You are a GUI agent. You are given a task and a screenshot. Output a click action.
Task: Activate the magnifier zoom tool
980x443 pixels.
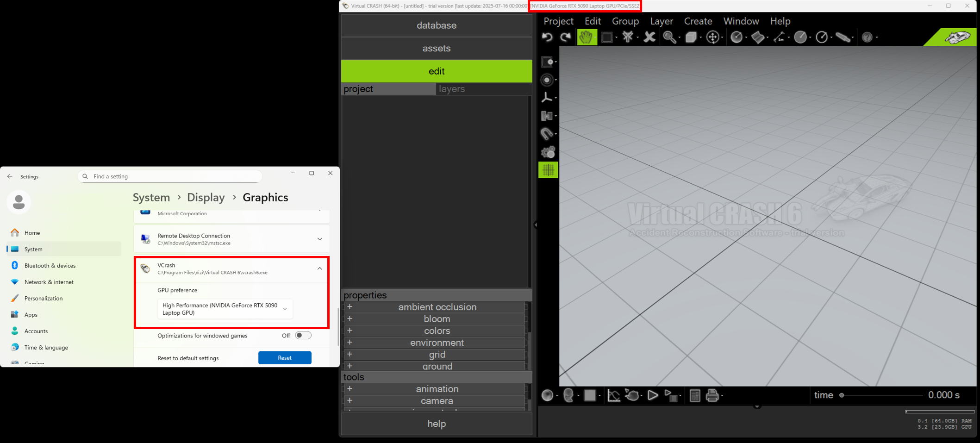point(669,37)
